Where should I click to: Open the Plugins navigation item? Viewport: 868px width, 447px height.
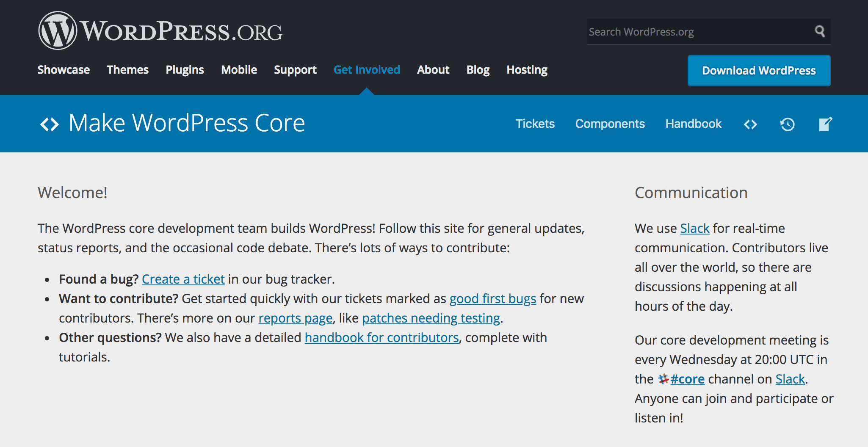pyautogui.click(x=185, y=70)
